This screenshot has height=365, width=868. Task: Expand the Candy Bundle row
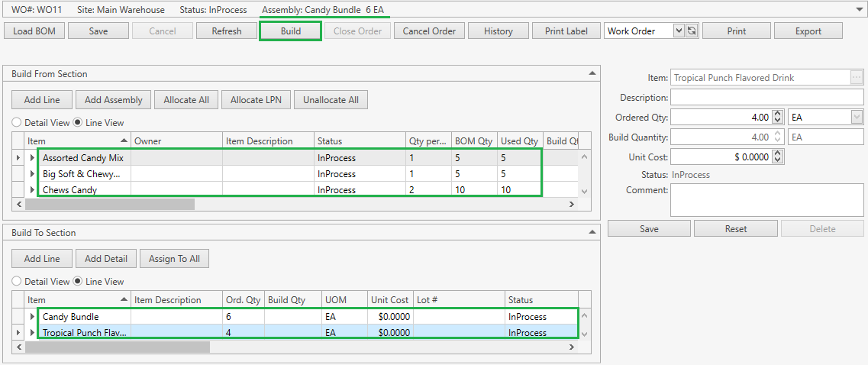tap(33, 317)
